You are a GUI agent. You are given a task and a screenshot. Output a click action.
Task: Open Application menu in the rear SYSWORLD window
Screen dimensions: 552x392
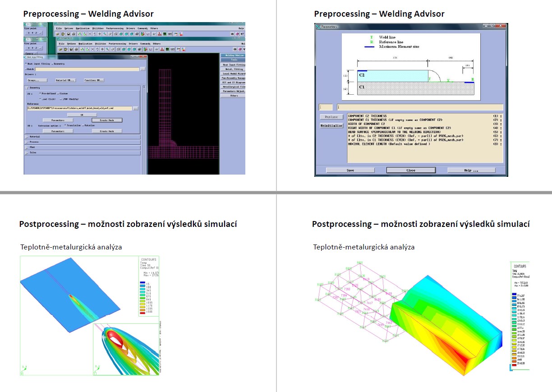coord(83,28)
